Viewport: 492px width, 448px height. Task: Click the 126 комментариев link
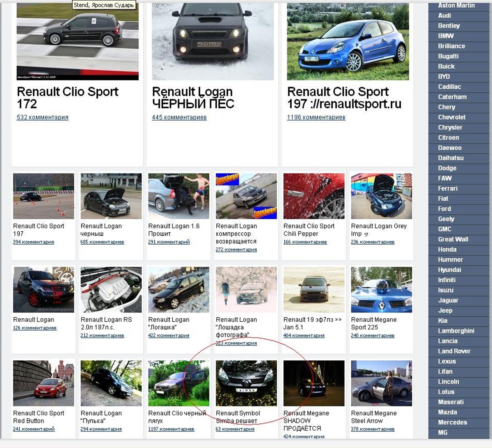click(35, 328)
